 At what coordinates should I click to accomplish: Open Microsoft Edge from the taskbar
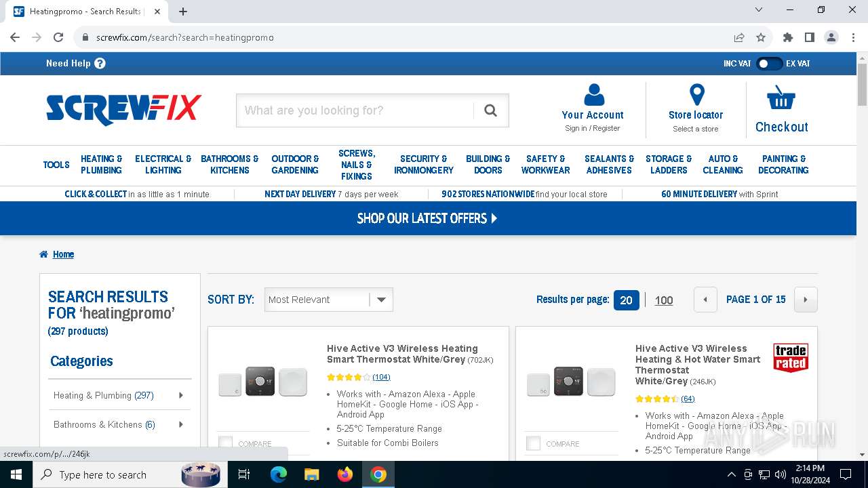[279, 474]
